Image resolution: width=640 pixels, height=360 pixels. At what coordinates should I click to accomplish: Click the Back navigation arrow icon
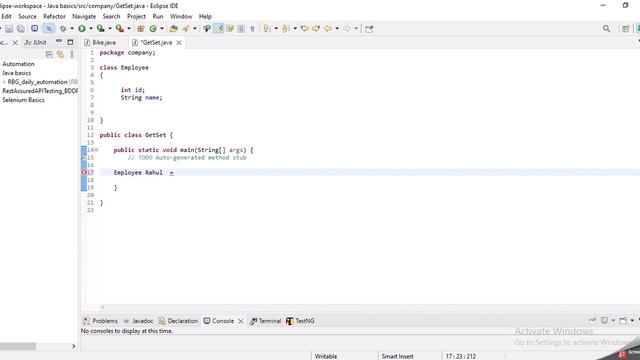click(x=328, y=29)
